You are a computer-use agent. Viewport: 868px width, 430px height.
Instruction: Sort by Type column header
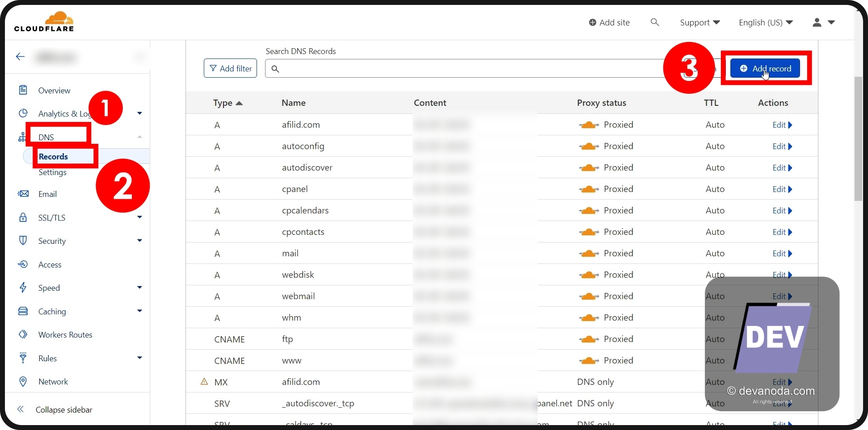click(x=228, y=103)
